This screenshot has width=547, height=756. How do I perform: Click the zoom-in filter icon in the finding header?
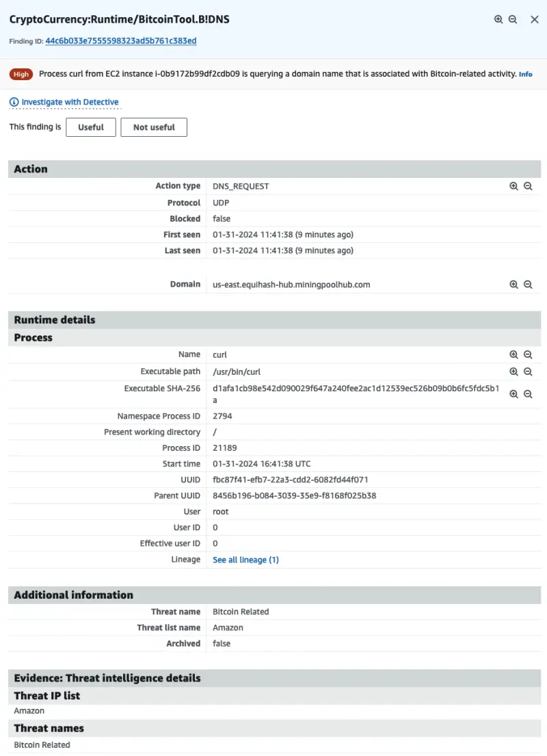click(499, 19)
